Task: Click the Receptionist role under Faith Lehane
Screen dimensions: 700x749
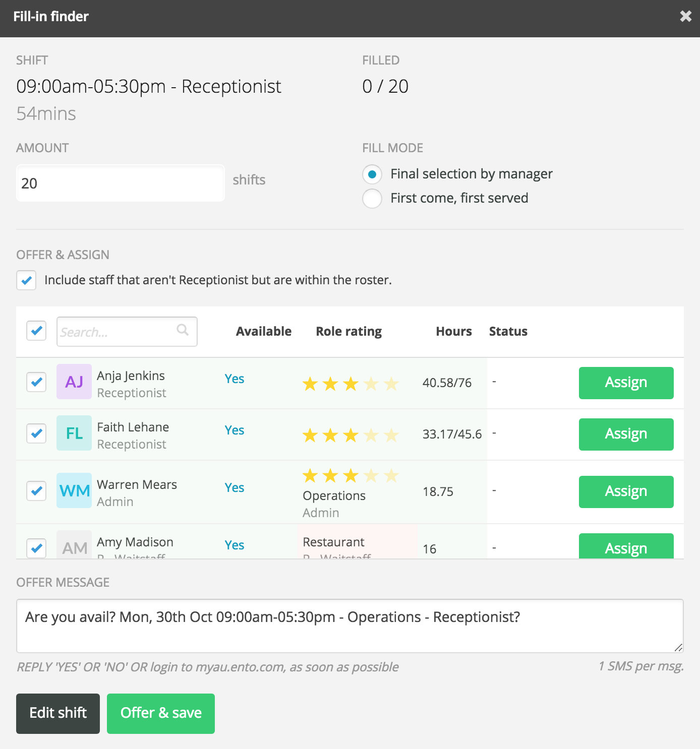Action: tap(132, 444)
